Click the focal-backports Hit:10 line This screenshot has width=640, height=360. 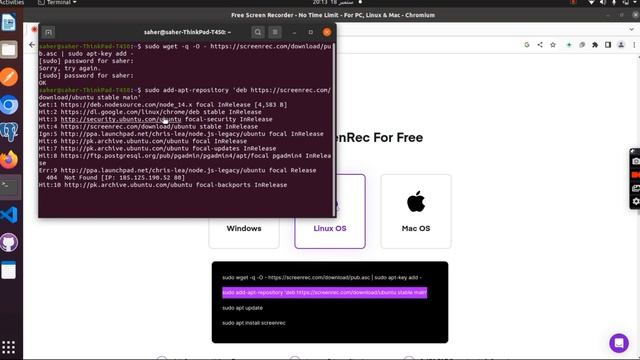tap(163, 185)
